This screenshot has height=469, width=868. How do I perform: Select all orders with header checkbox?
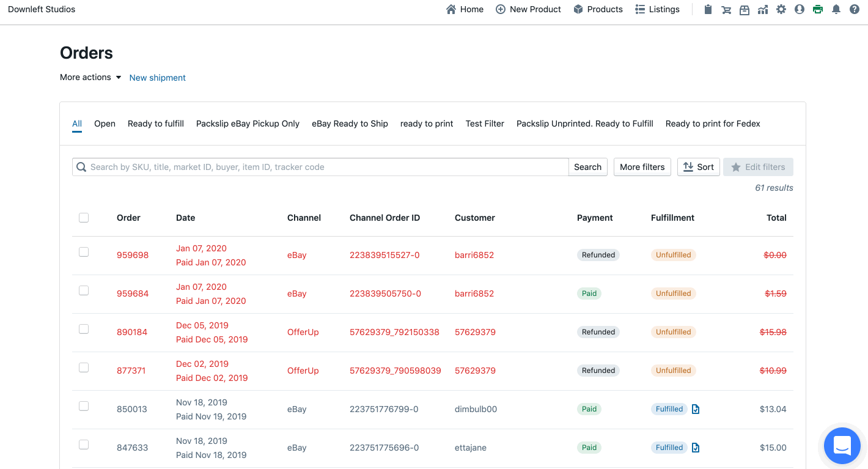(x=84, y=218)
